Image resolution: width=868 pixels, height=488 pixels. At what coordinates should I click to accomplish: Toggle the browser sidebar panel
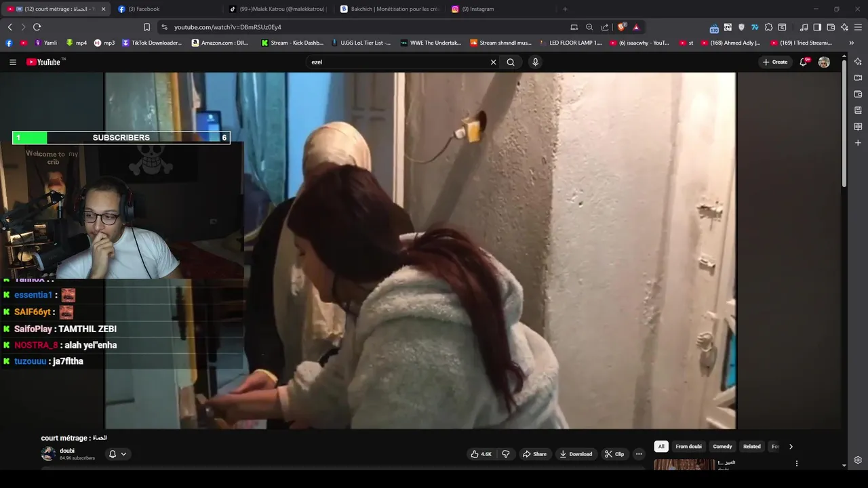[817, 27]
